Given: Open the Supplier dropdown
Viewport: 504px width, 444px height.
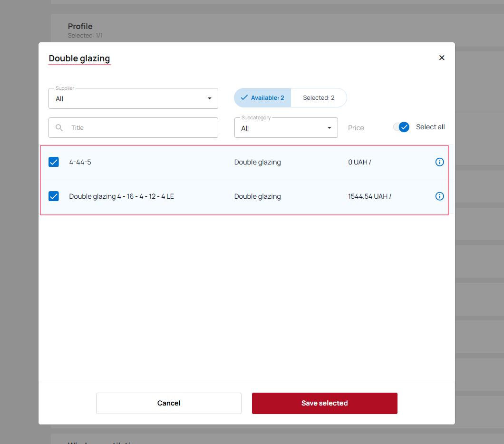Looking at the screenshot, I should pyautogui.click(x=133, y=98).
